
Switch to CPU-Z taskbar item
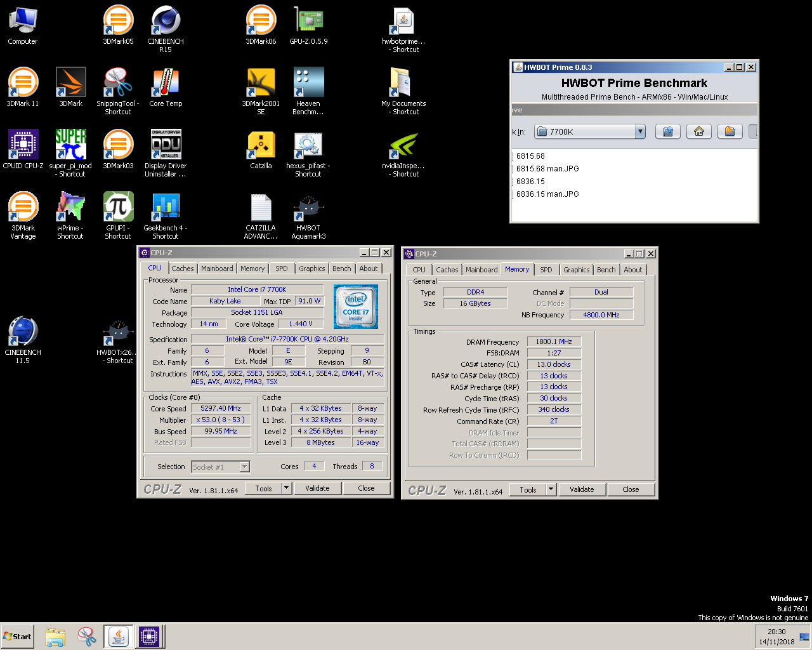pyautogui.click(x=150, y=637)
